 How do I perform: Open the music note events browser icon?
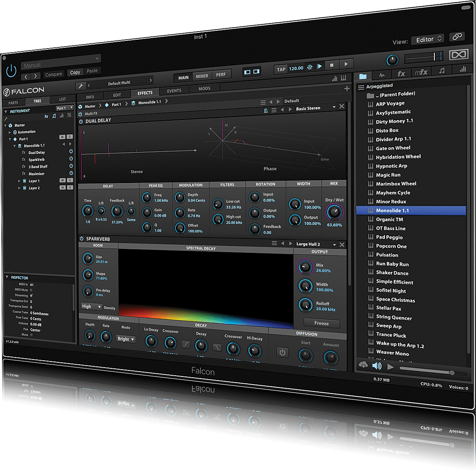(x=442, y=71)
